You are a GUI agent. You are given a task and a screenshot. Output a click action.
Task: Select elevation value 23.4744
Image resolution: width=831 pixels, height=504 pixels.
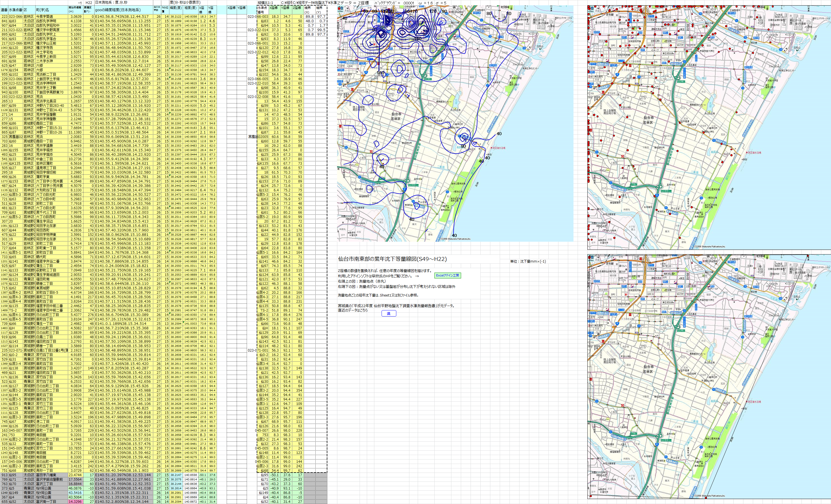click(75, 475)
